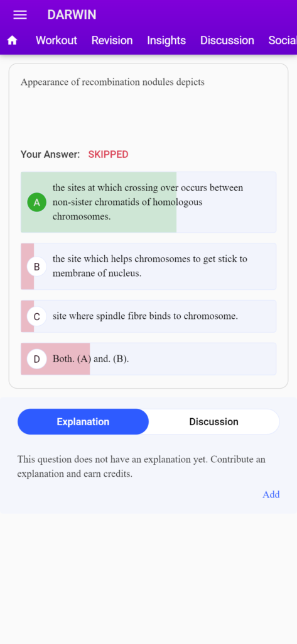Click the question text about recombination nodules
The image size is (297, 644).
click(x=112, y=82)
